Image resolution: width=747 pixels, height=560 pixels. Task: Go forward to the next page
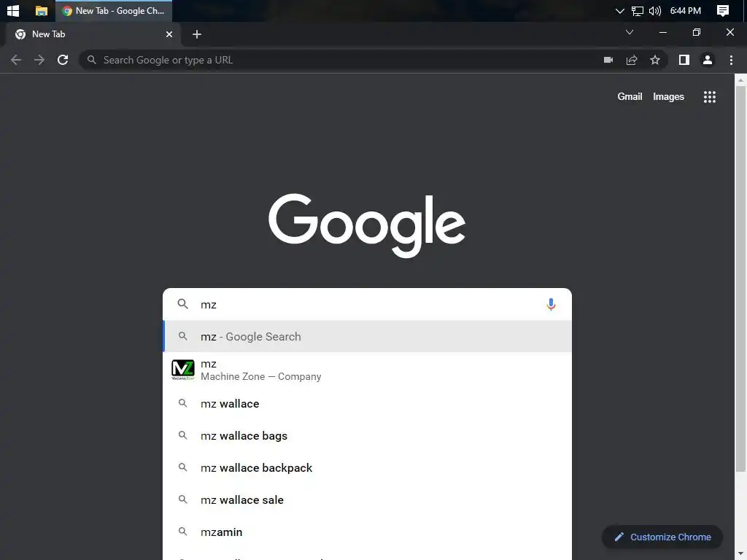[x=39, y=60]
